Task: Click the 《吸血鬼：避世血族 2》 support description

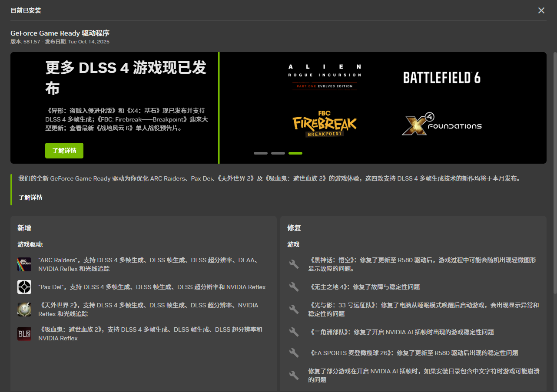Action: pos(150,334)
